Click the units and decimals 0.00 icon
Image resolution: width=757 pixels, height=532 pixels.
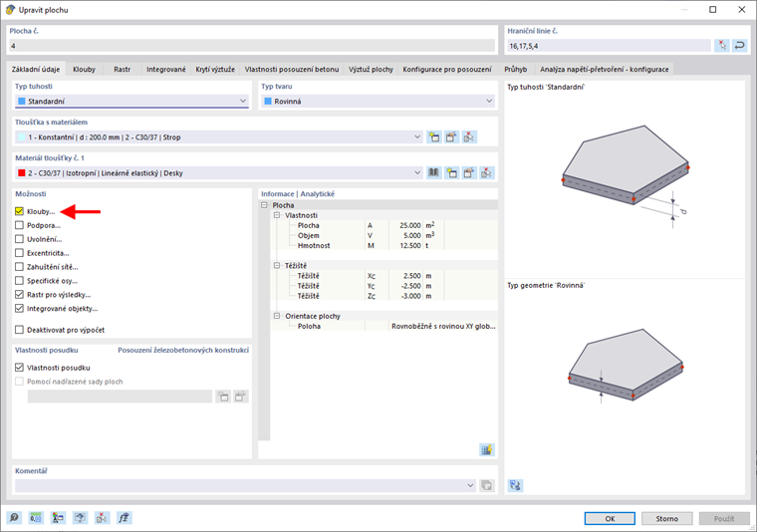coord(36,518)
